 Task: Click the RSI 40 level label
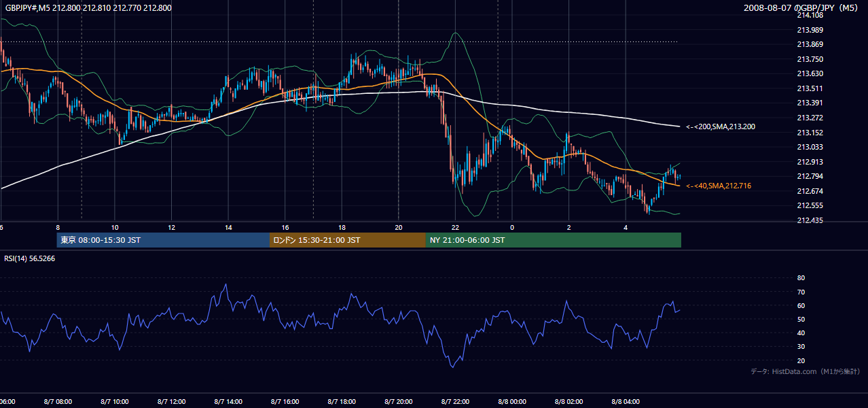pos(801,333)
